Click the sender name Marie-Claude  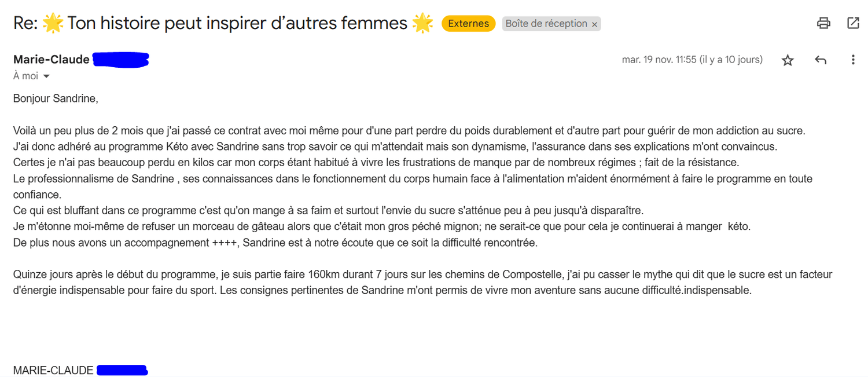52,60
